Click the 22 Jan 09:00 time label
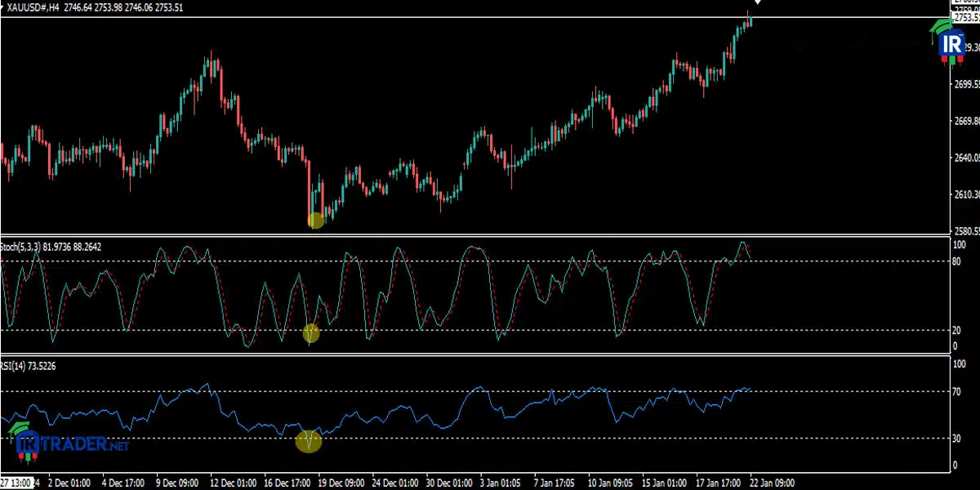 774,483
